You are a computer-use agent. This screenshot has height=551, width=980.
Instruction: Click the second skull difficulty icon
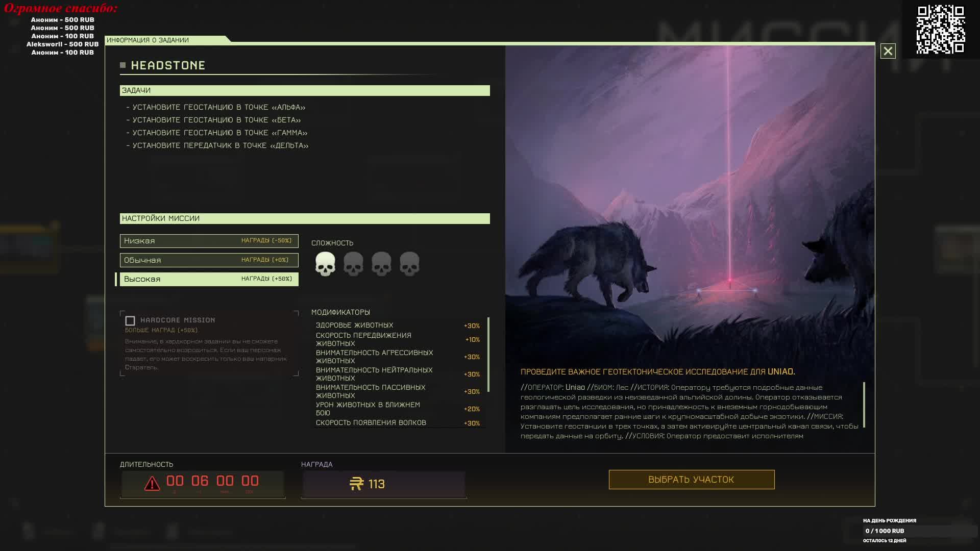353,264
